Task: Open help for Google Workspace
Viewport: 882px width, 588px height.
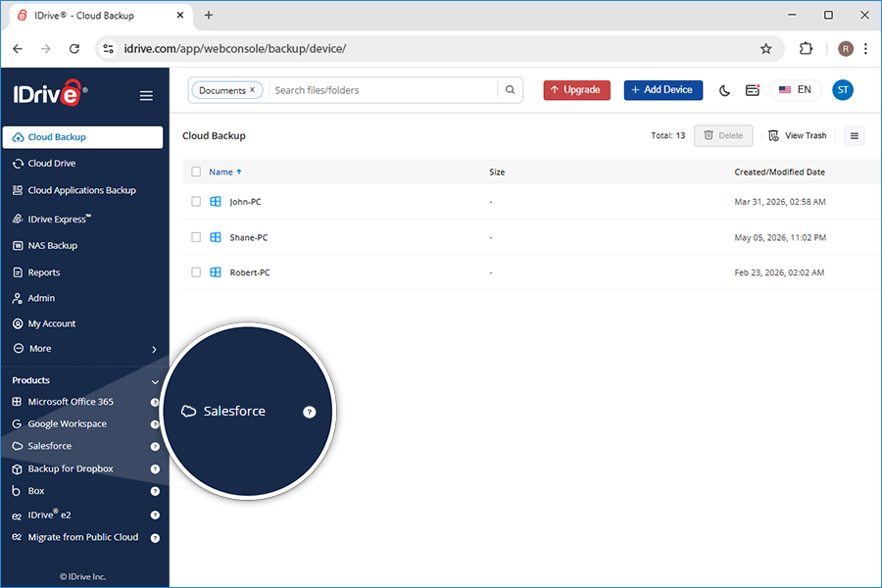Action: [155, 424]
